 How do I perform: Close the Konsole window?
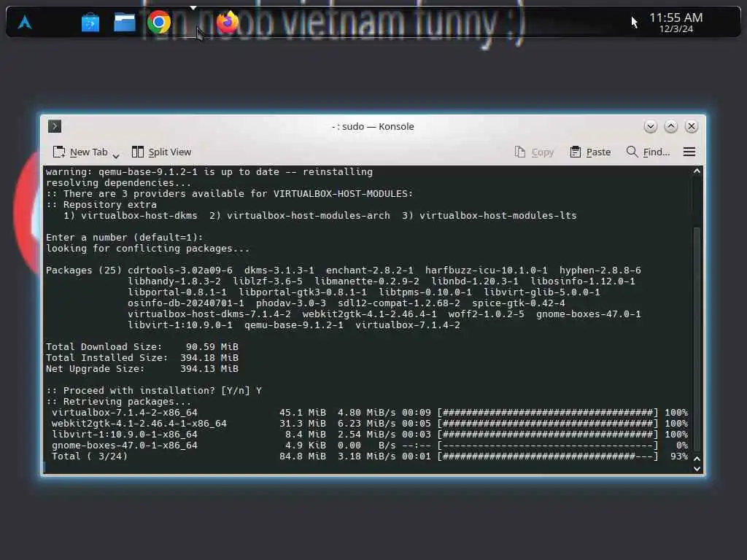[692, 126]
